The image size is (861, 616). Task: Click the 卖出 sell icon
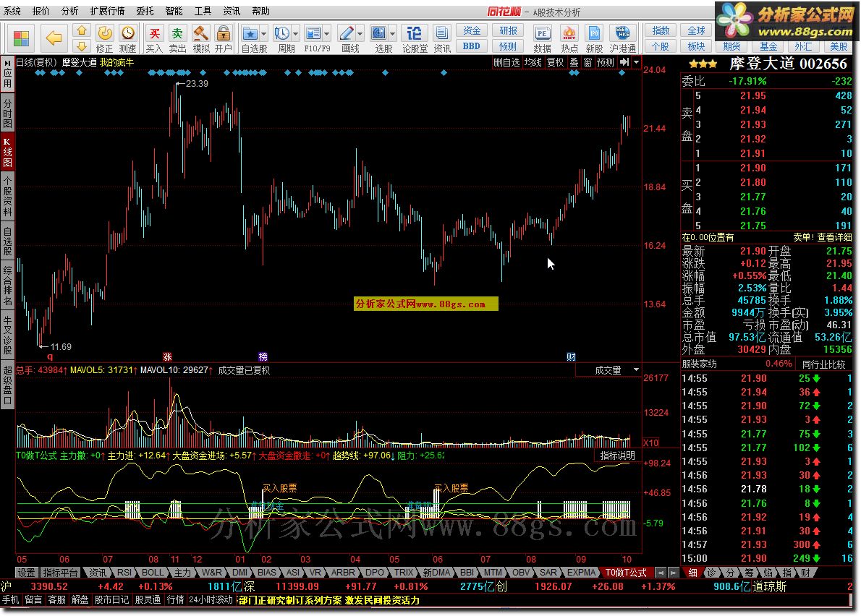click(177, 38)
